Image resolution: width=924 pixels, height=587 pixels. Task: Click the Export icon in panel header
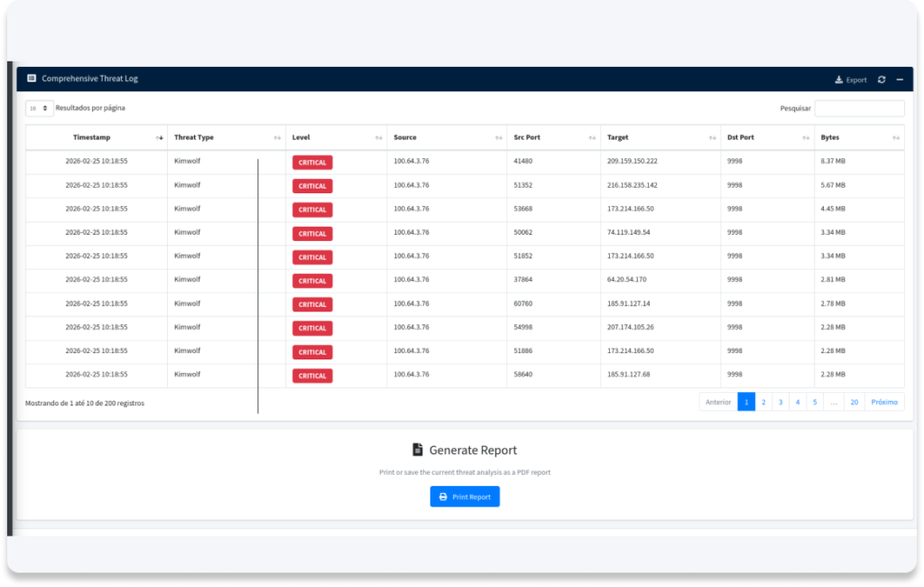coord(839,79)
